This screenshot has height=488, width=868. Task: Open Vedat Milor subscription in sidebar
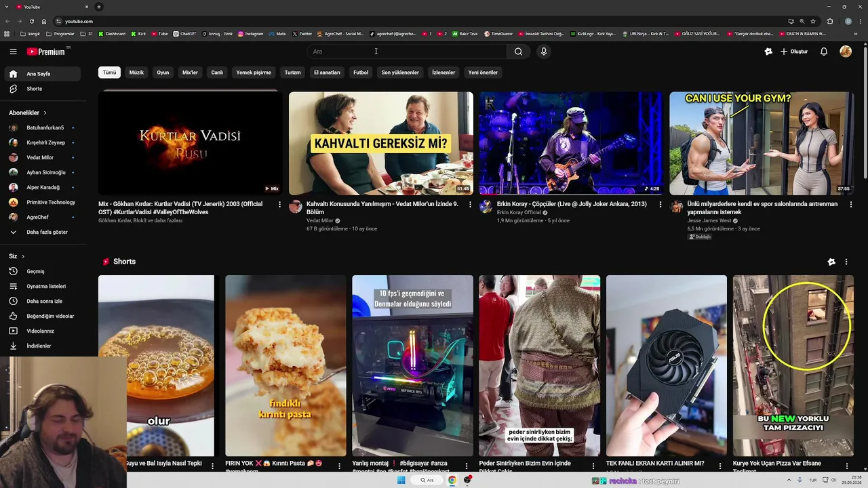tap(42, 157)
